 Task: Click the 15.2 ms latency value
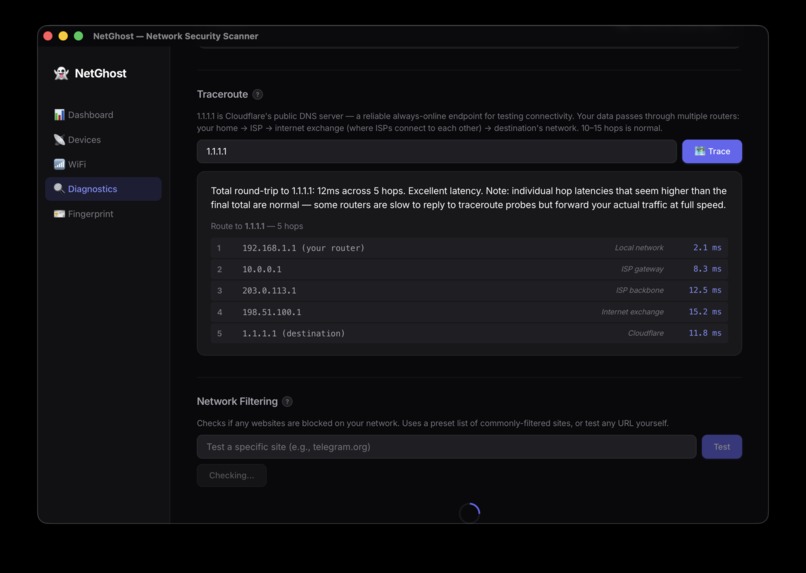705,312
